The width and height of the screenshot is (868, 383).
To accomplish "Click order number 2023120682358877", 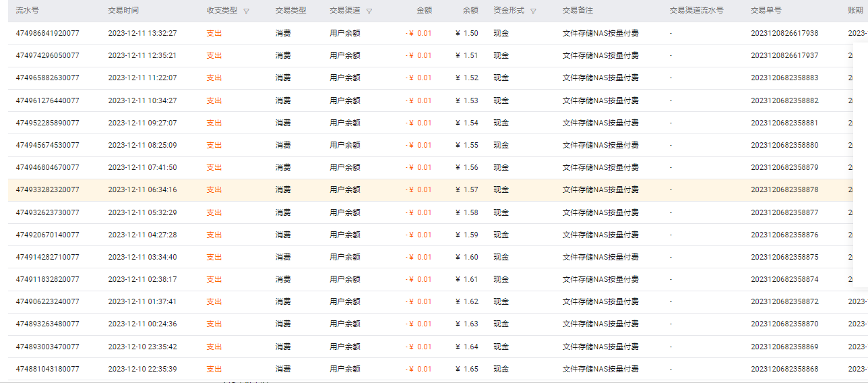I will (x=784, y=213).
